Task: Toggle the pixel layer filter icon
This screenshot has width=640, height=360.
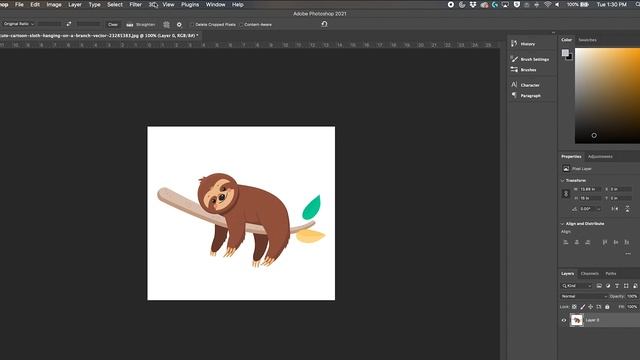Action: pyautogui.click(x=599, y=286)
